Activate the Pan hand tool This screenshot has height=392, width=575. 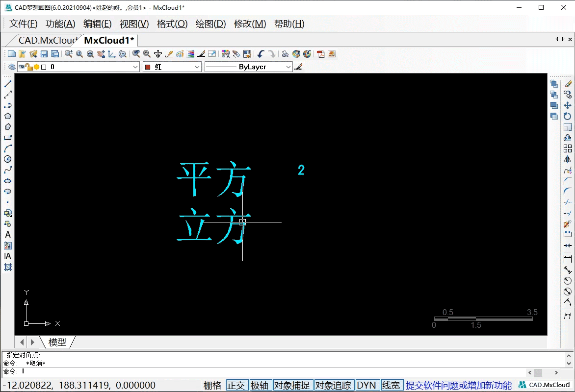pyautogui.click(x=101, y=54)
